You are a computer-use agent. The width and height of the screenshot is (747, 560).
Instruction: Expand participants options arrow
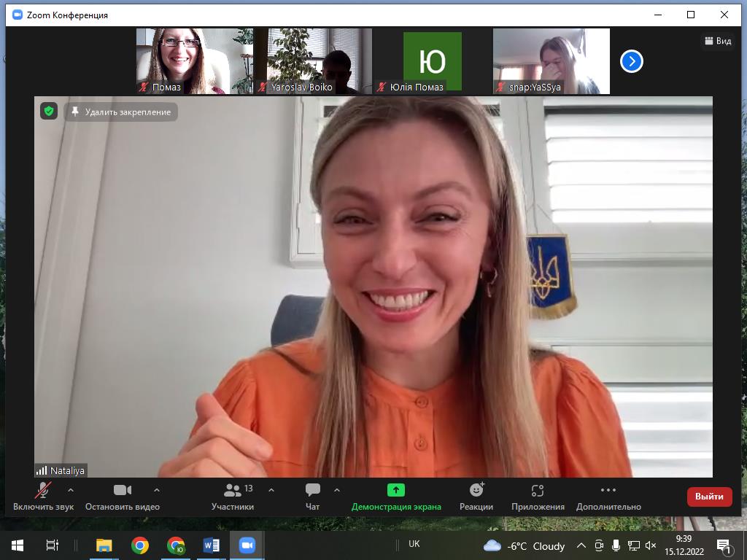pos(271,490)
